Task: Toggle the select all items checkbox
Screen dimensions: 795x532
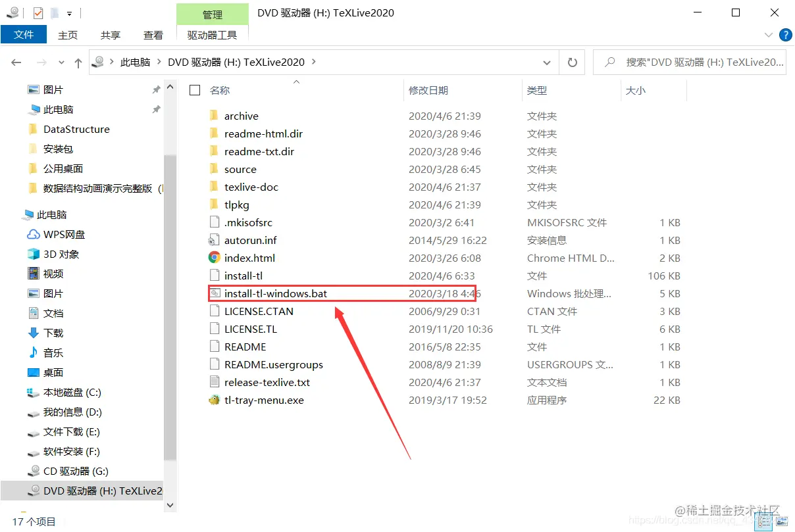Action: coord(195,90)
